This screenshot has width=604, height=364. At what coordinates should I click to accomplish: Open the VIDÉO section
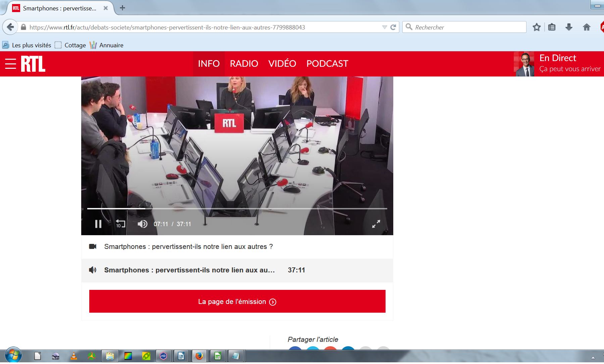[282, 64]
